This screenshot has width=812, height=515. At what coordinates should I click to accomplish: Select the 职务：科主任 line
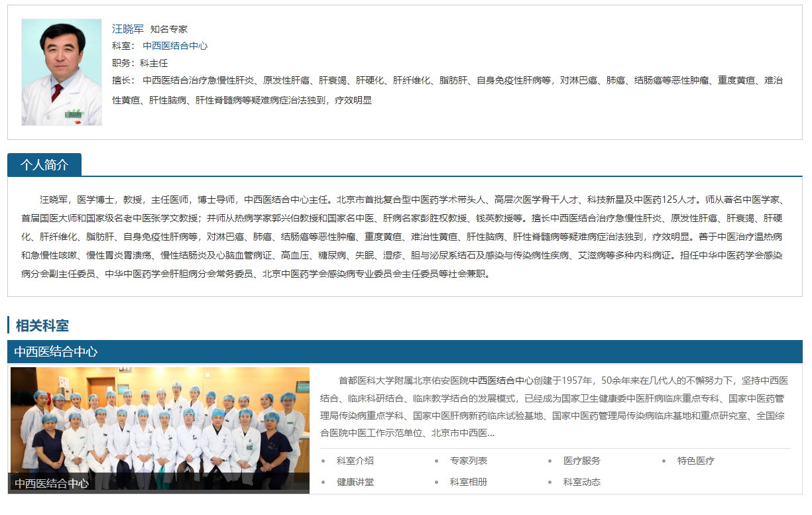(x=140, y=64)
